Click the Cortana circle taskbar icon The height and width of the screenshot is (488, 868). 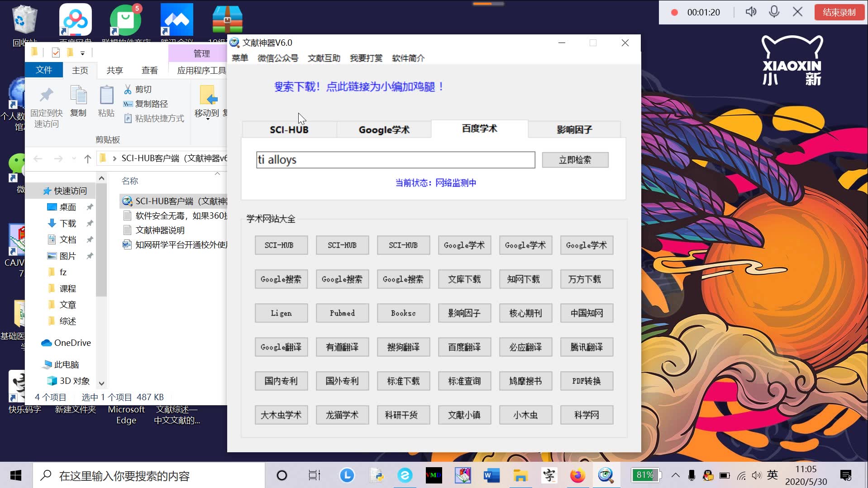coord(282,475)
